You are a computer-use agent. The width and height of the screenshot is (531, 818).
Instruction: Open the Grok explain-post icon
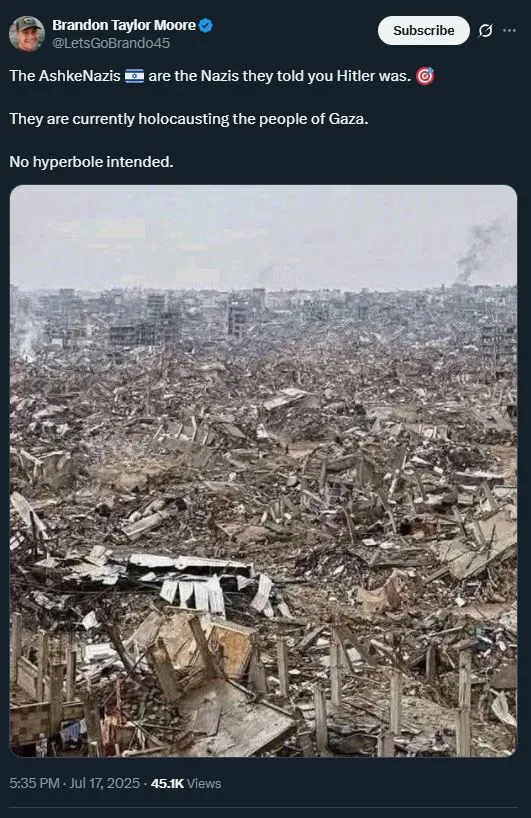pyautogui.click(x=485, y=31)
